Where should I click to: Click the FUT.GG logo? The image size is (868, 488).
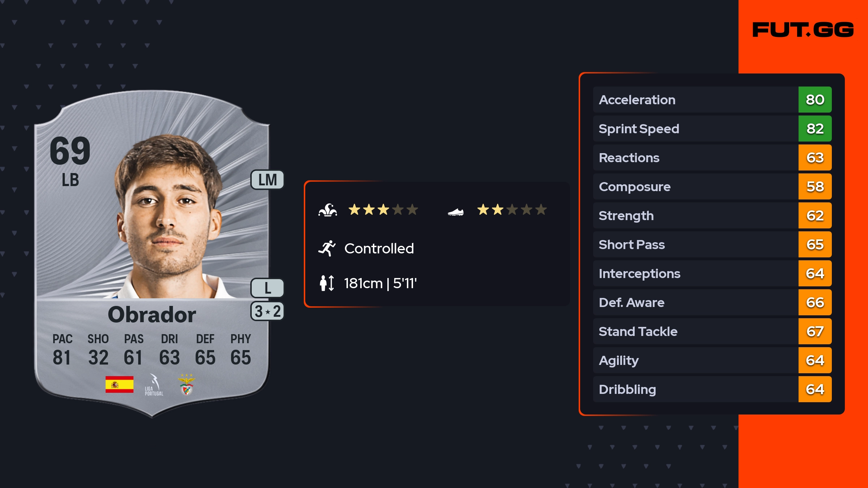point(803,30)
